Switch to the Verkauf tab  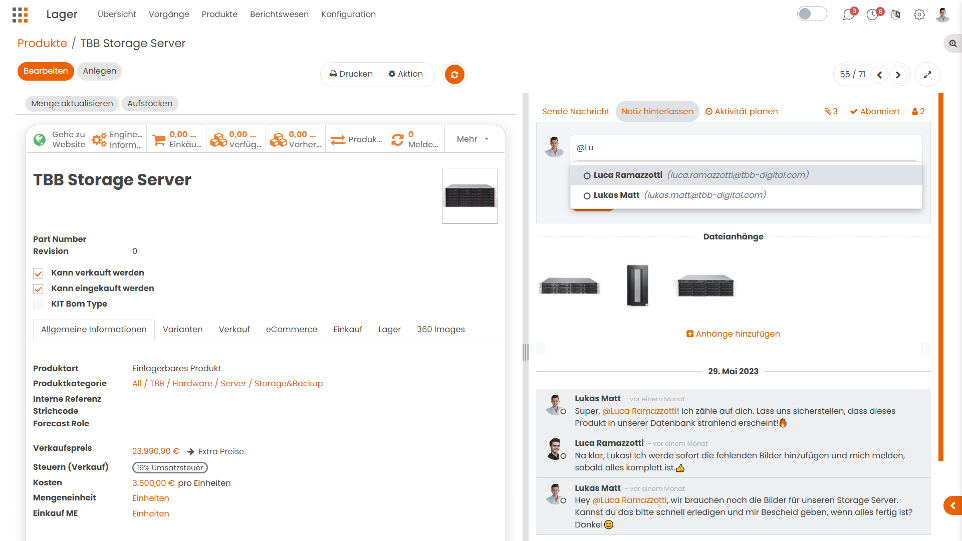click(234, 329)
